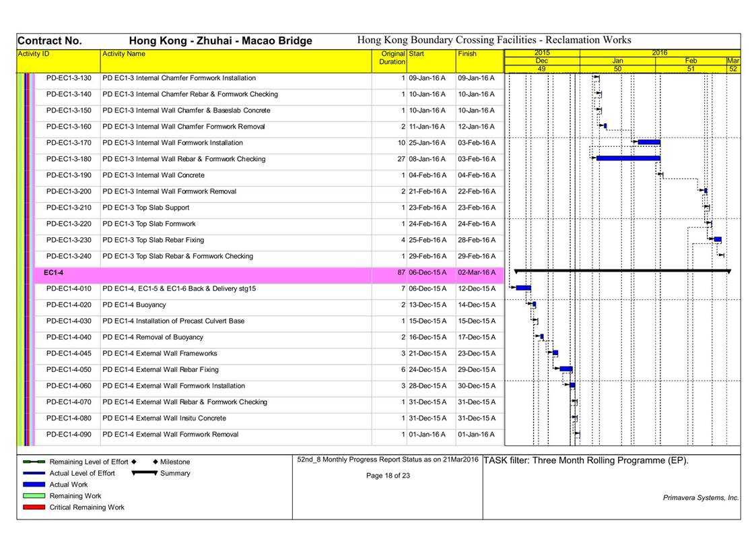Click the "52nd_8 Monthly Progress Report Status" footer line
This screenshot has height=535, width=756.
pos(388,460)
